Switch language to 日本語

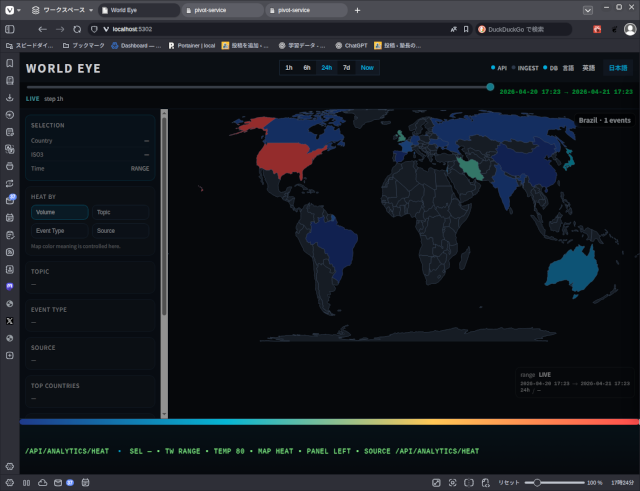point(617,68)
